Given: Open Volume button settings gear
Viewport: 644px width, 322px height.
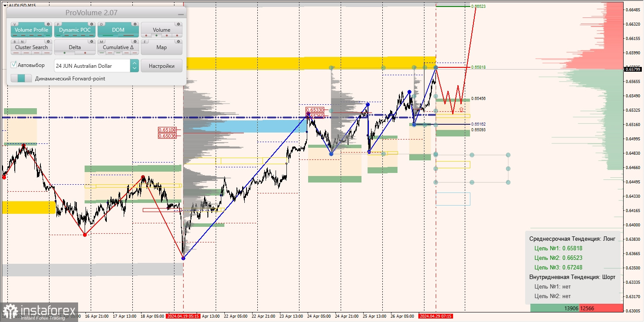Looking at the screenshot, I should 178,24.
